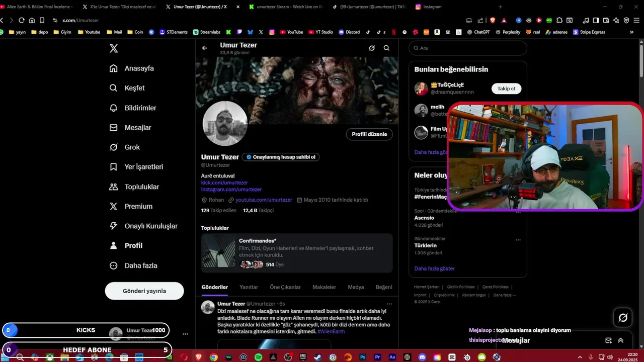This screenshot has height=362, width=644.
Task: Switch to TikTok browser tab
Action: click(370, 7)
